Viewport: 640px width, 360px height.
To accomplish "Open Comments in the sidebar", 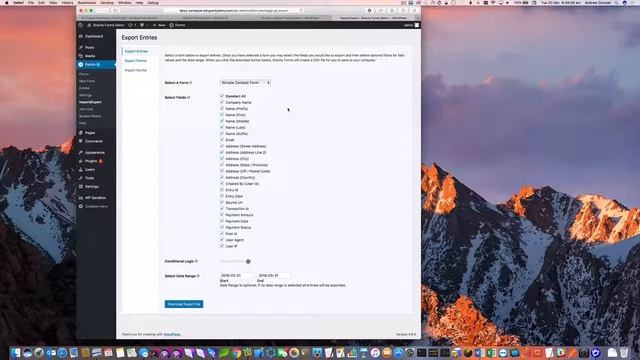I will (93, 141).
